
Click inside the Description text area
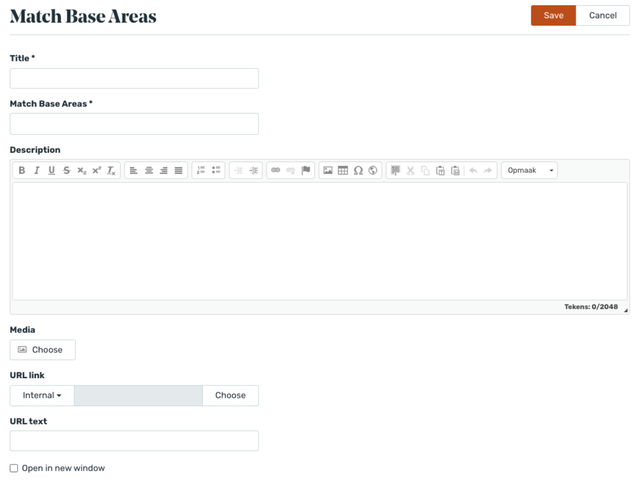(320, 240)
